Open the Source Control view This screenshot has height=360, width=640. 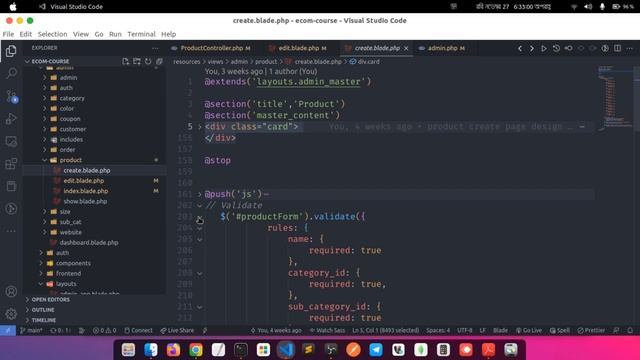point(11,96)
